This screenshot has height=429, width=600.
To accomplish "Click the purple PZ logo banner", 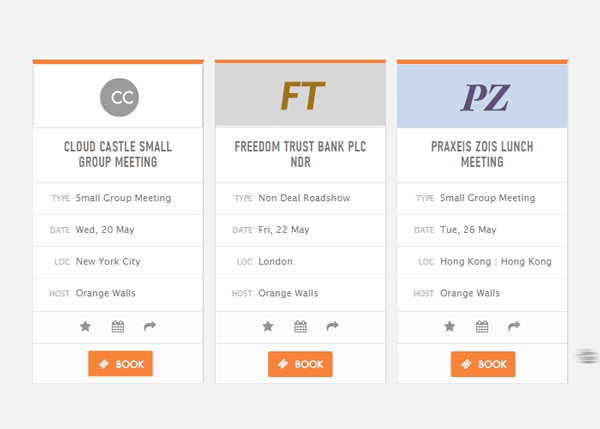I will [x=482, y=96].
